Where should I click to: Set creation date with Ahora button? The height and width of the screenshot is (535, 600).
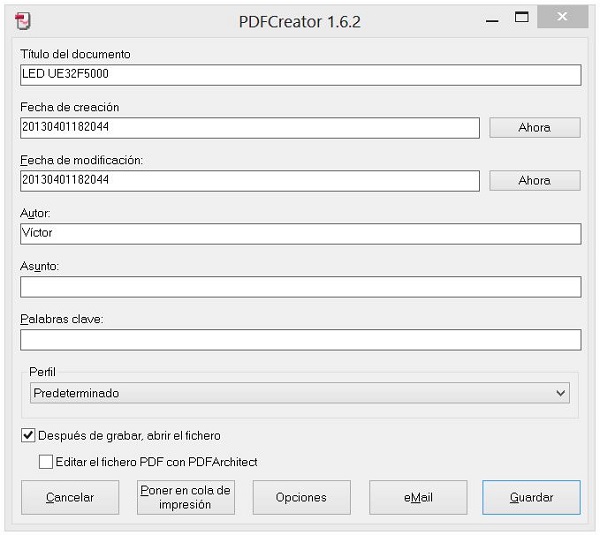[x=535, y=127]
